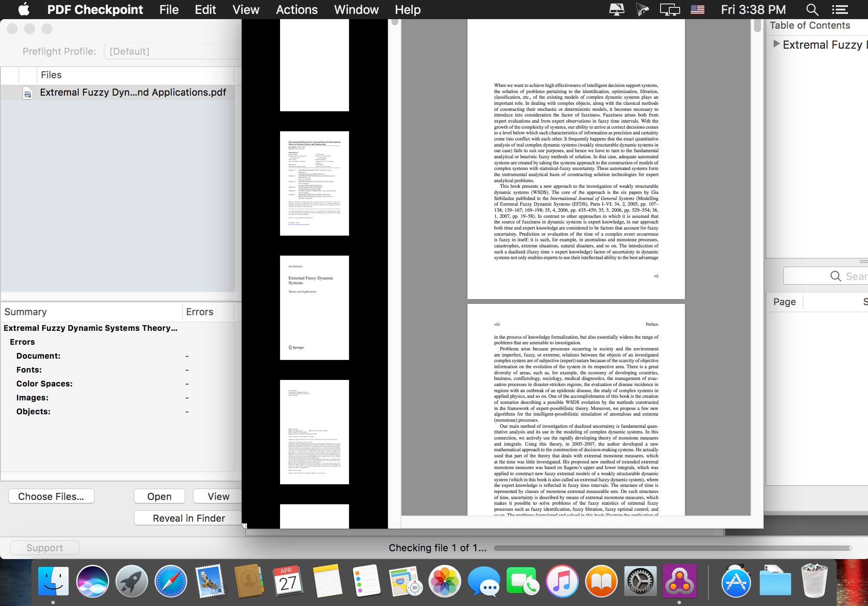Open the Preflight Profile dropdown
This screenshot has height=606, width=868.
170,51
